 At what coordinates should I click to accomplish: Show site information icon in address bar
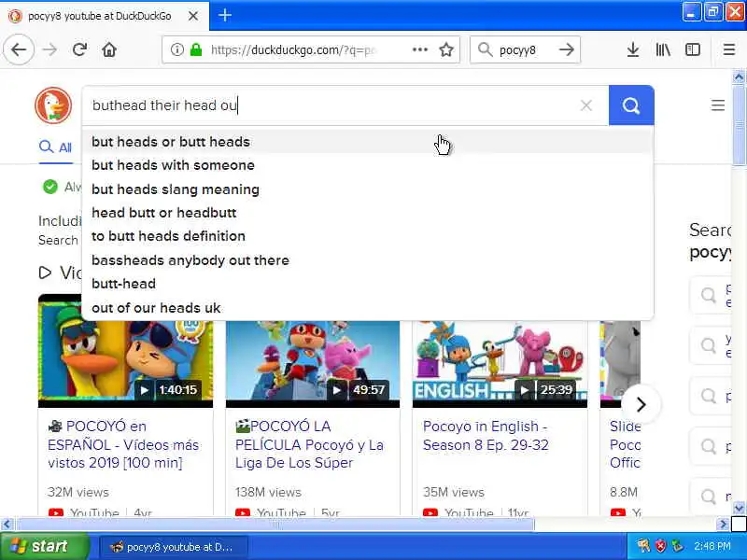(x=176, y=49)
